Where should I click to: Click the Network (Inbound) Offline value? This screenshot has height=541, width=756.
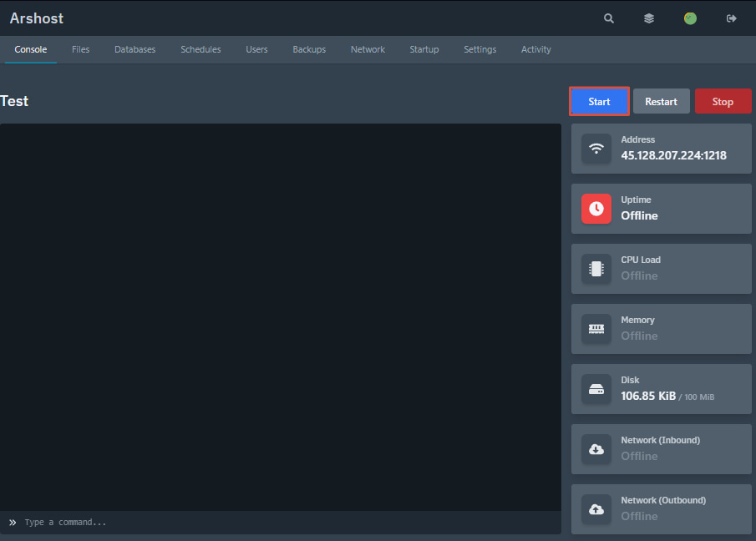point(639,456)
